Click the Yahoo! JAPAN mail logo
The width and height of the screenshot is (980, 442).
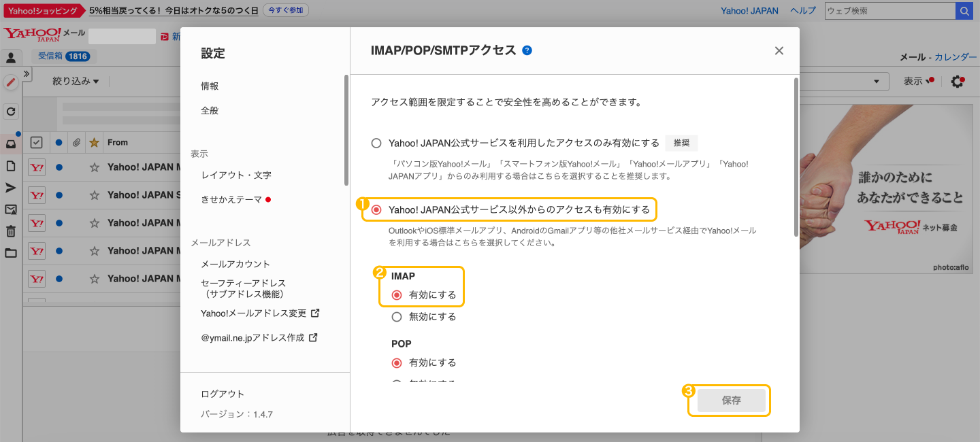pos(44,35)
